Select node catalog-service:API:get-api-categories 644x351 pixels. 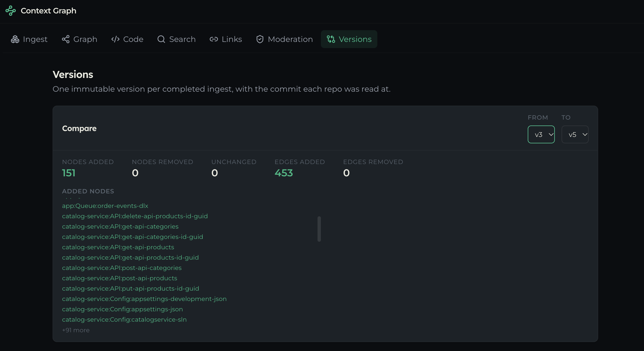coord(120,226)
